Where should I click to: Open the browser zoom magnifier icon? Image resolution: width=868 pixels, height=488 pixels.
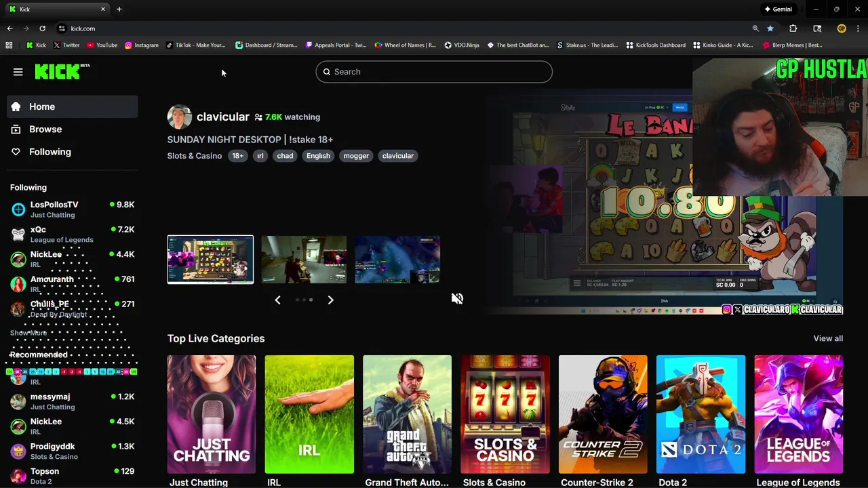pos(755,28)
